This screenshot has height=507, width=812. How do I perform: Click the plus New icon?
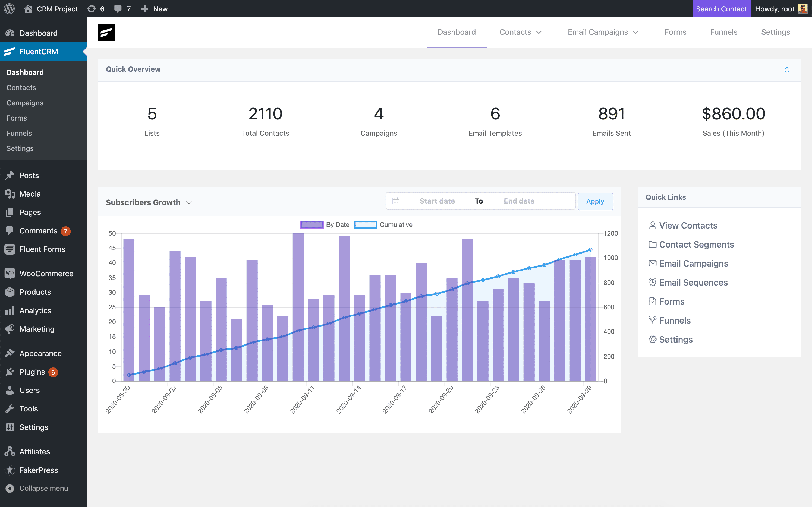tap(145, 9)
